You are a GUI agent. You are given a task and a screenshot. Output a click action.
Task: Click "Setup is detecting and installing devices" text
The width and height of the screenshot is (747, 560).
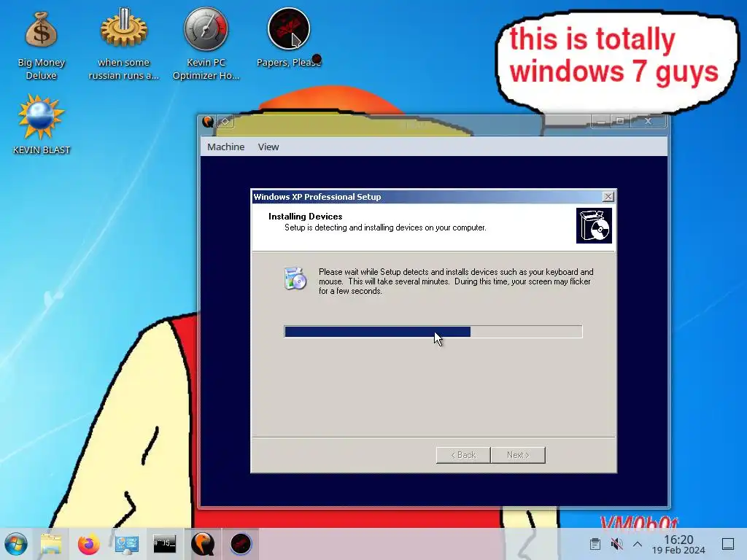click(x=385, y=227)
